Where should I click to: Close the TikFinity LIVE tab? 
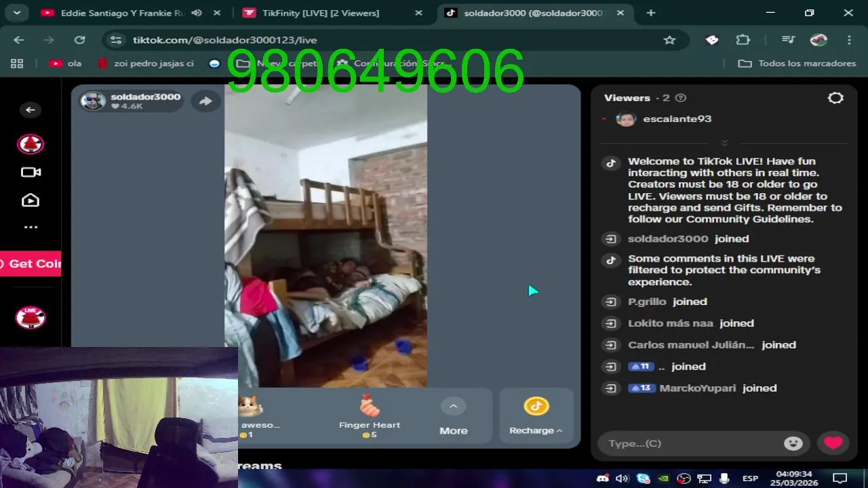pyautogui.click(x=418, y=13)
